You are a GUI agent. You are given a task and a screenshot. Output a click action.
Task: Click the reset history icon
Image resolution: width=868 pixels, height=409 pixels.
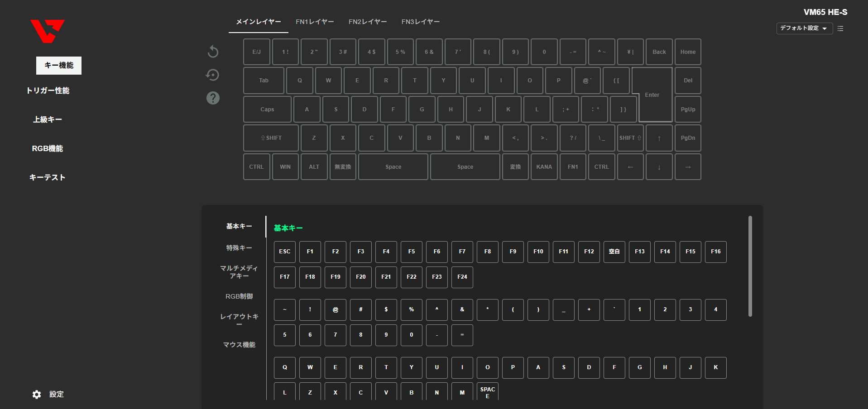coord(212,75)
